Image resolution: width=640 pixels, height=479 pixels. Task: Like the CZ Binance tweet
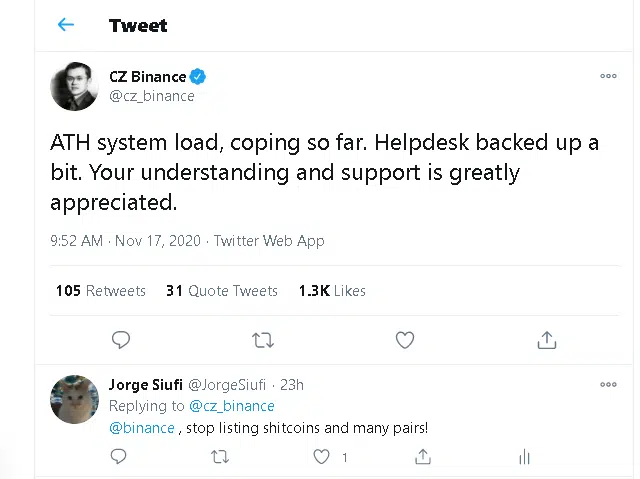[405, 340]
